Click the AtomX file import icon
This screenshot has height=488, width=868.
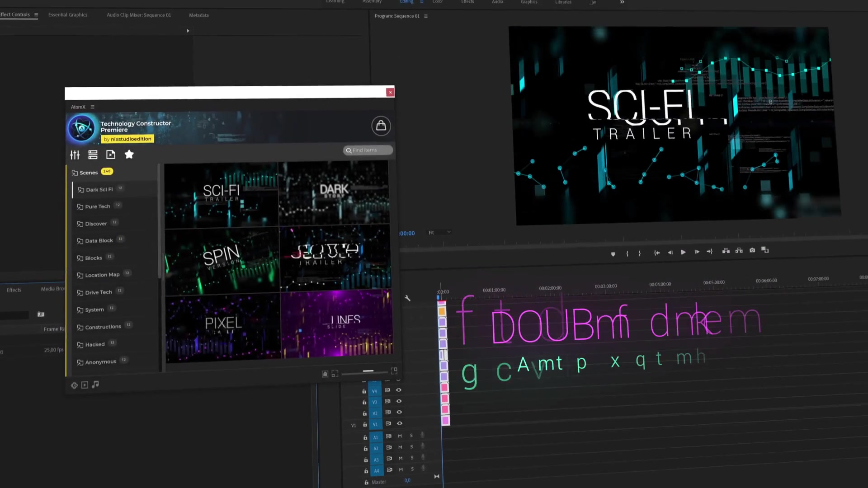(x=111, y=155)
